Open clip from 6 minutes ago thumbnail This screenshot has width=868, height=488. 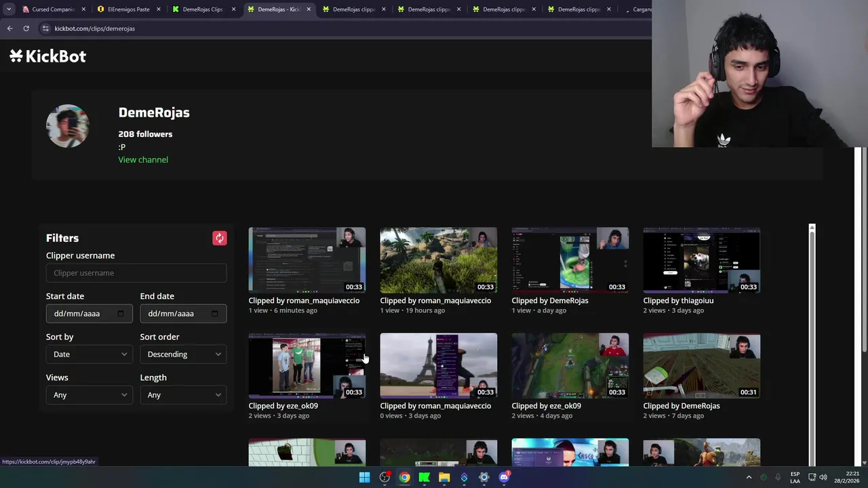(307, 260)
